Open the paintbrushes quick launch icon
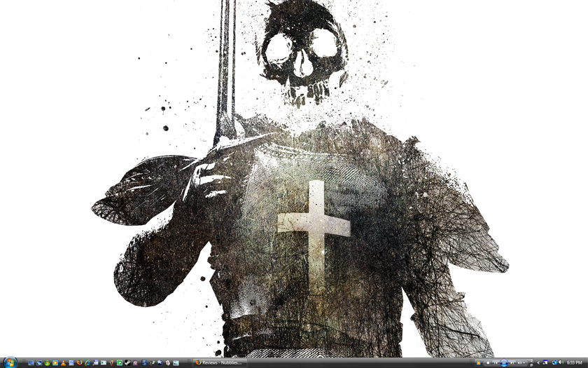Image resolution: width=588 pixels, height=368 pixels. [x=111, y=363]
